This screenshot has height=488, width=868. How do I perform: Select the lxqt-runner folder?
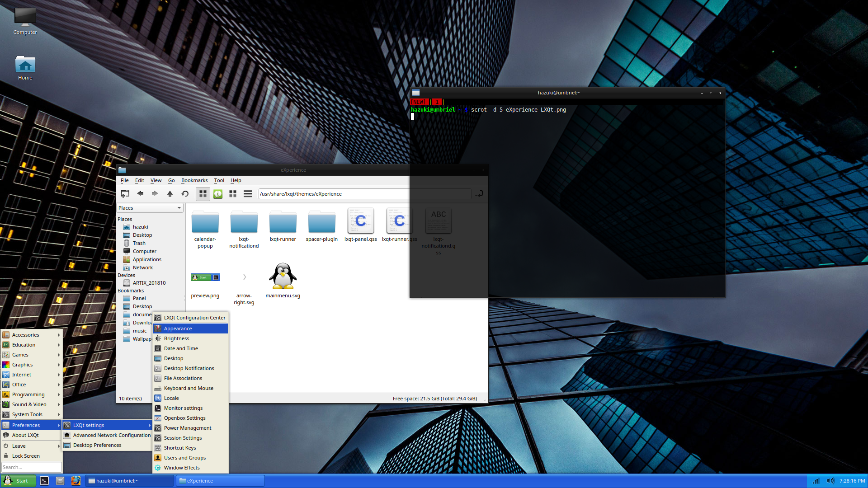283,226
